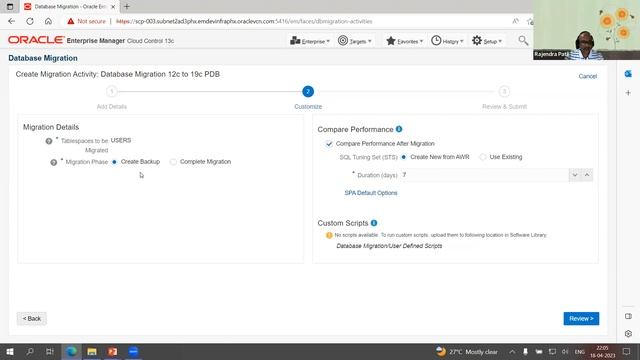This screenshot has width=640, height=360.
Task: Click the browser home icon
Action: pyautogui.click(x=48, y=21)
